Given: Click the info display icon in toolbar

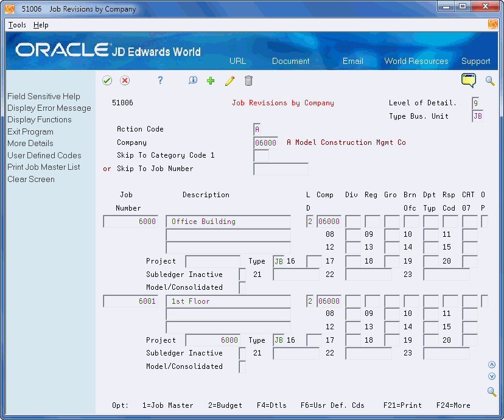Looking at the screenshot, I should [193, 80].
